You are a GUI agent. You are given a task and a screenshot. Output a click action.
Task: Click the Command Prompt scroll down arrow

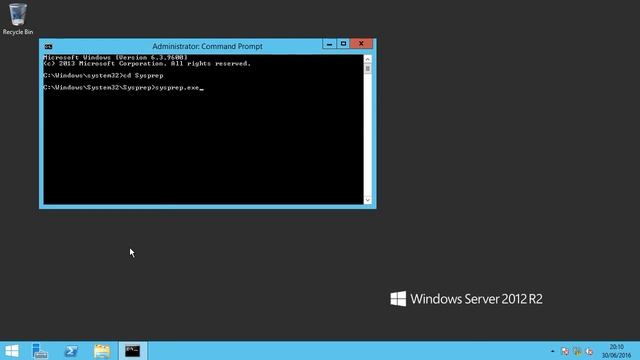pos(368,200)
